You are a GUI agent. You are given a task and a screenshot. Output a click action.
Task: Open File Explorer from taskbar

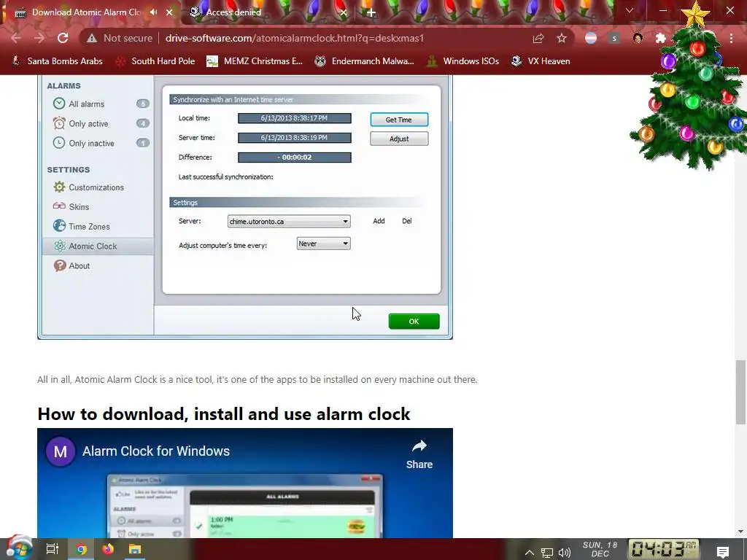[135, 549]
